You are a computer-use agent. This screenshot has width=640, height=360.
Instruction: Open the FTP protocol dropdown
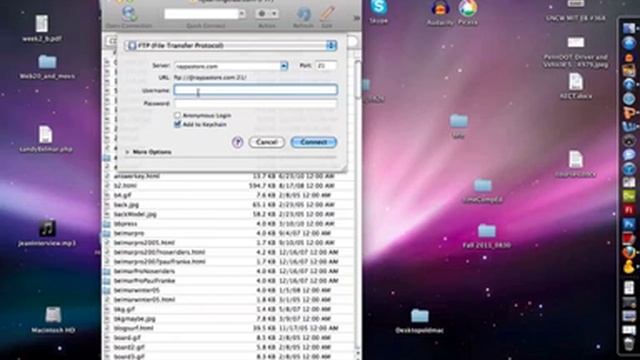tap(231, 45)
